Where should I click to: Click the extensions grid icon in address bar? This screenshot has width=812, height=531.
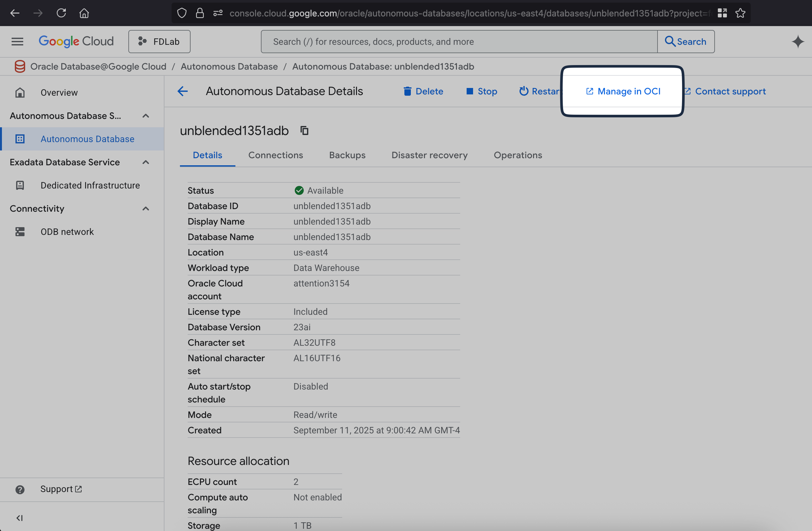[x=722, y=13]
